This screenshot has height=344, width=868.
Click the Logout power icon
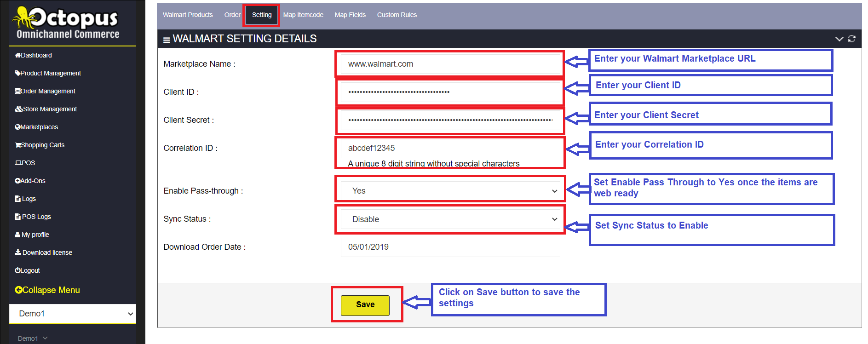click(17, 270)
